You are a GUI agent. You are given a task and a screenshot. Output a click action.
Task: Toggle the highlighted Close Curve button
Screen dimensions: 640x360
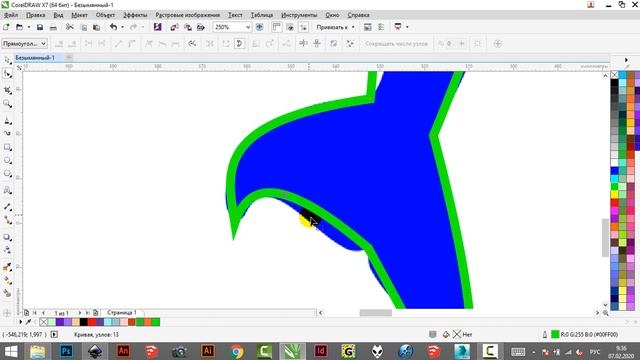coord(240,44)
